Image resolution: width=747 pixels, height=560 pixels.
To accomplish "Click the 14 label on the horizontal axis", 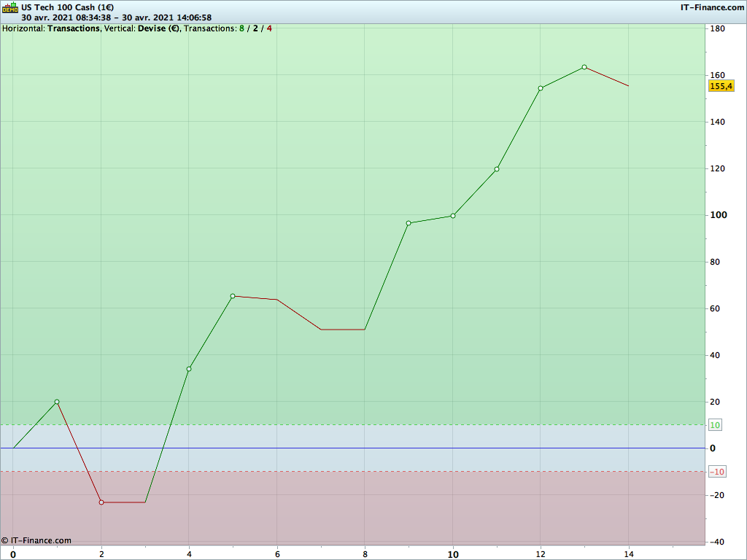I will pyautogui.click(x=629, y=554).
